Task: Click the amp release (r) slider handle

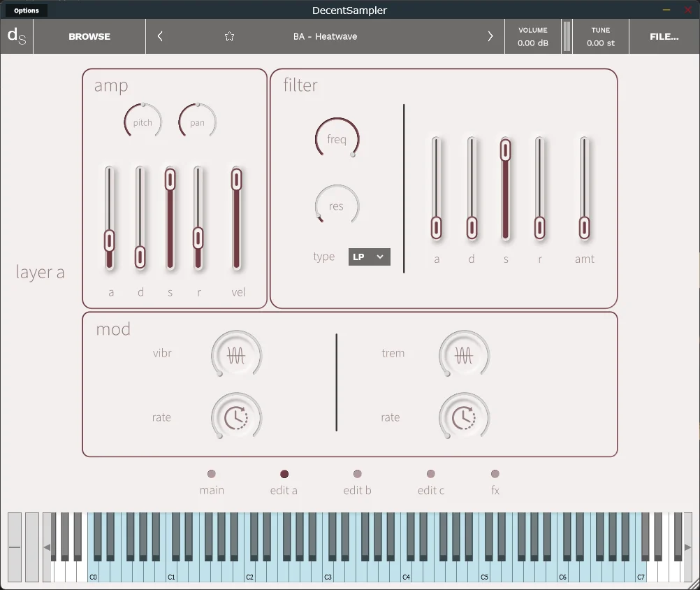Action: (198, 238)
